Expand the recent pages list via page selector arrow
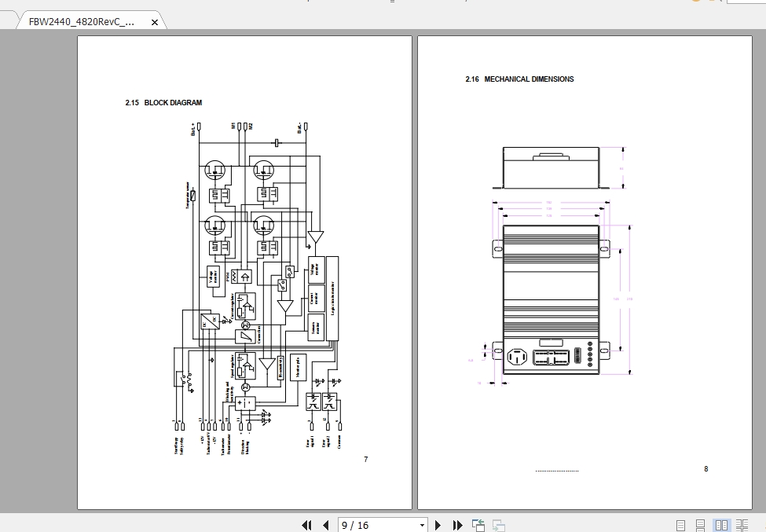 (x=420, y=524)
